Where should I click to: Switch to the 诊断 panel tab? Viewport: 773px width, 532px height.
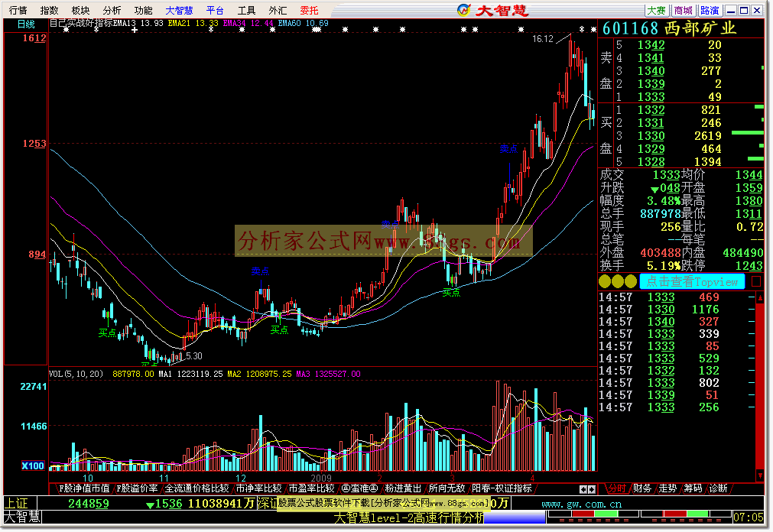[718, 488]
